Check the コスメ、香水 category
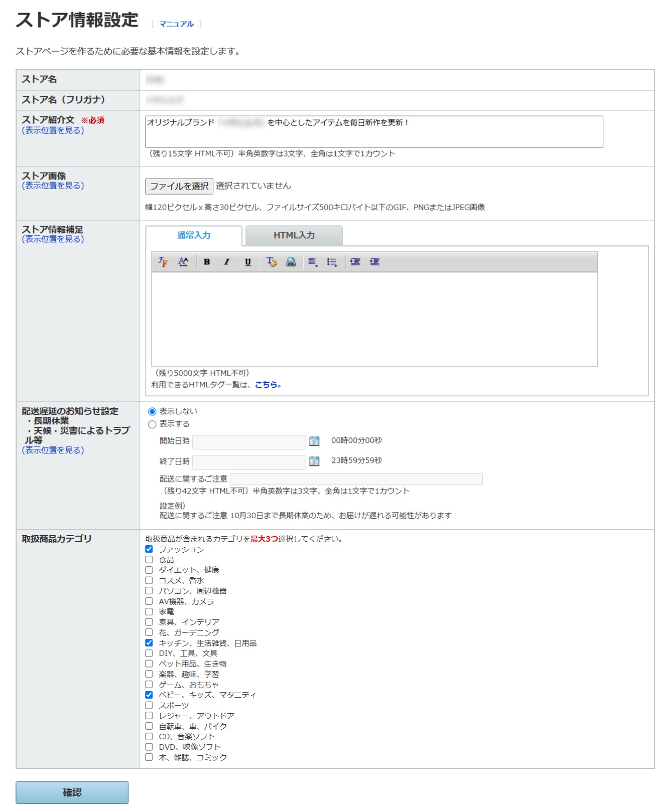 tap(149, 580)
